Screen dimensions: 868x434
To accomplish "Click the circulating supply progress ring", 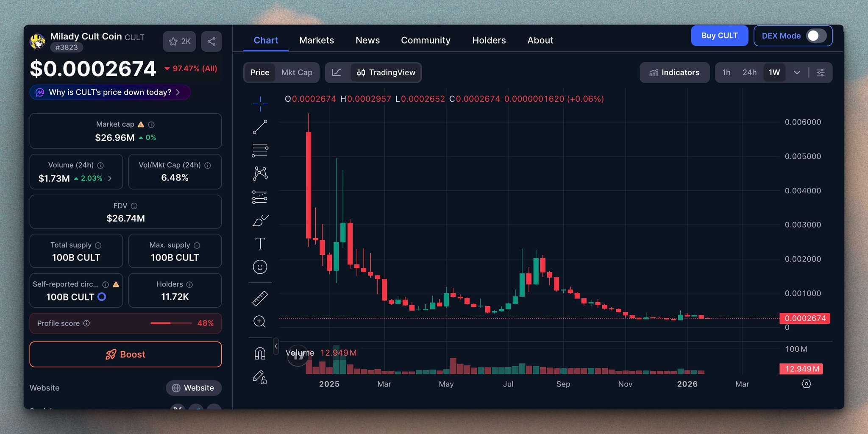I will pyautogui.click(x=102, y=297).
